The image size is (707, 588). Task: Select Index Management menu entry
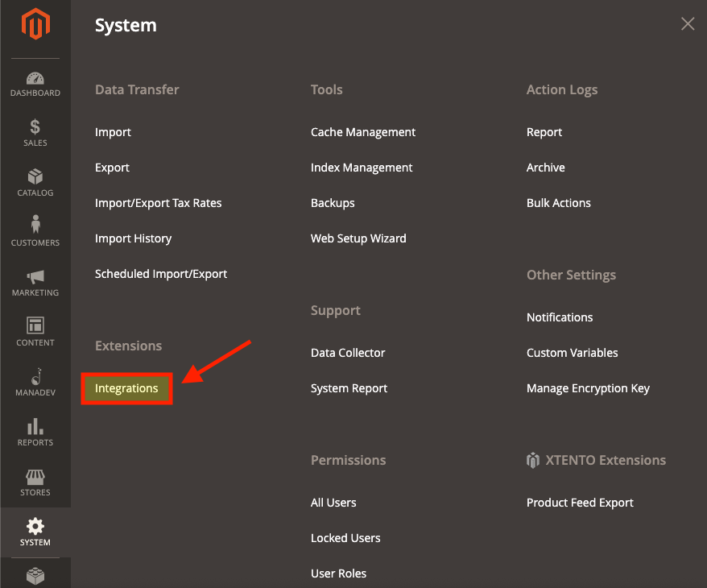click(362, 168)
